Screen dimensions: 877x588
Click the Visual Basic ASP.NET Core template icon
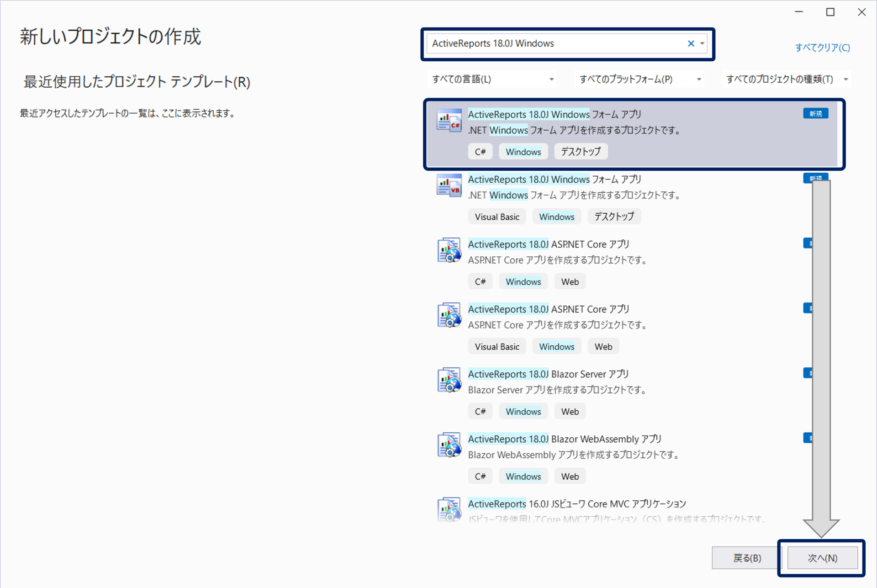449,315
